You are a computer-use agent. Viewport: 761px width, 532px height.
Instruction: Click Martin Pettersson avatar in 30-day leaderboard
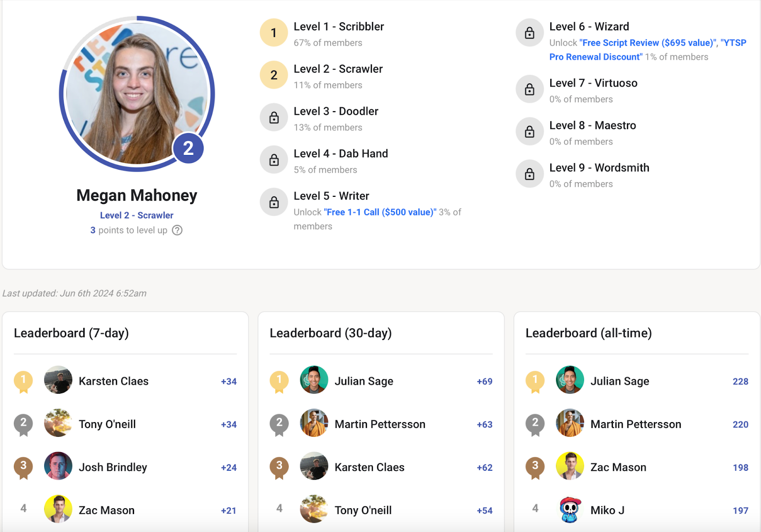[x=314, y=423]
